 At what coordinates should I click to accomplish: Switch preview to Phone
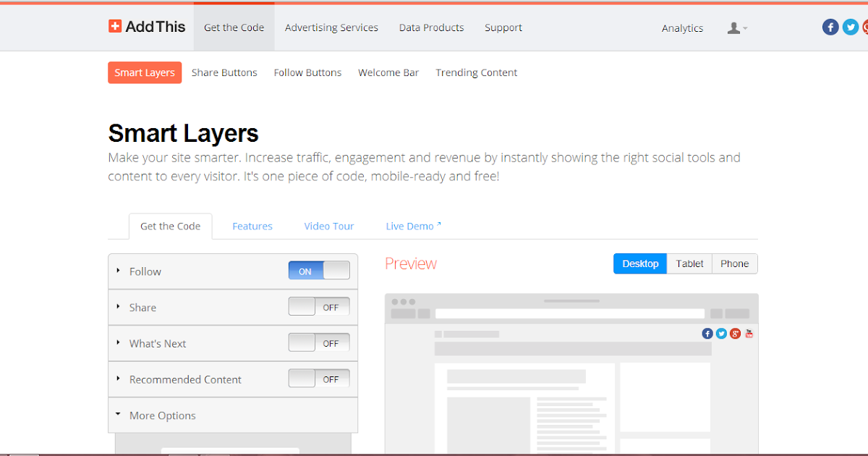(x=735, y=263)
